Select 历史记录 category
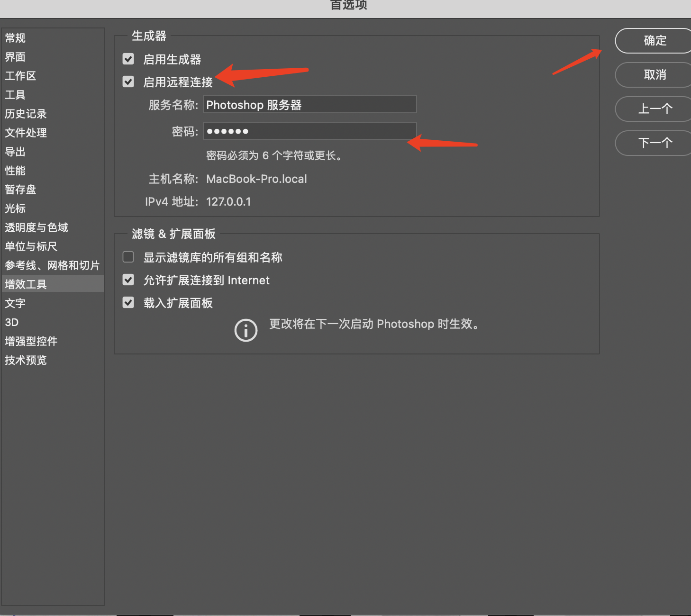 click(x=53, y=114)
